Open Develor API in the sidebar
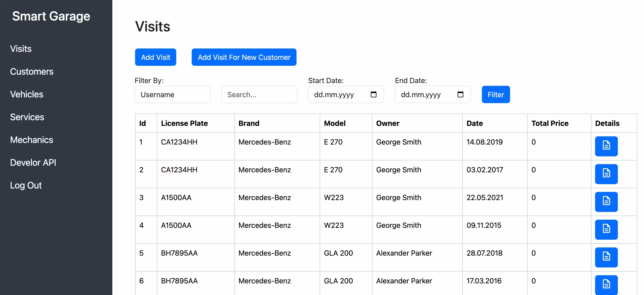This screenshot has width=644, height=295. [33, 163]
